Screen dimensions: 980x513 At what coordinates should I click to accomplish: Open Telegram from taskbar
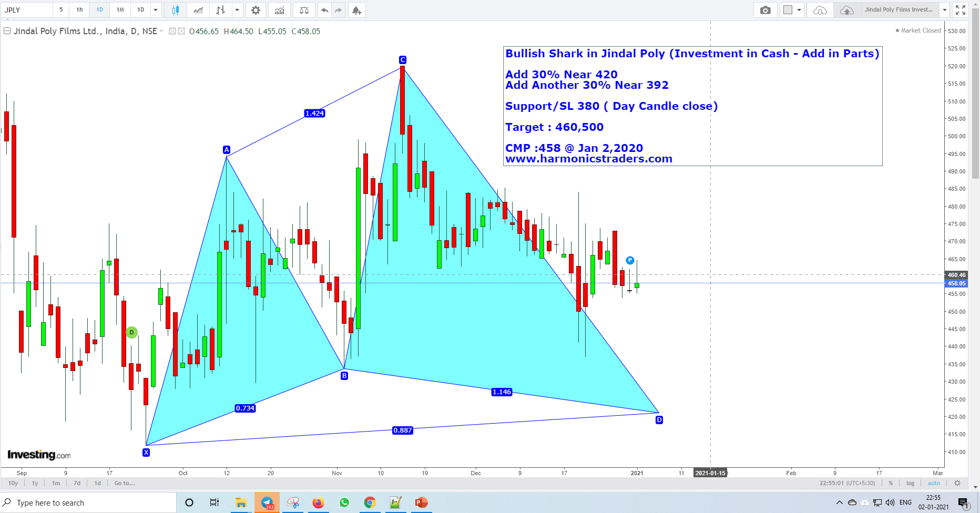click(x=267, y=502)
